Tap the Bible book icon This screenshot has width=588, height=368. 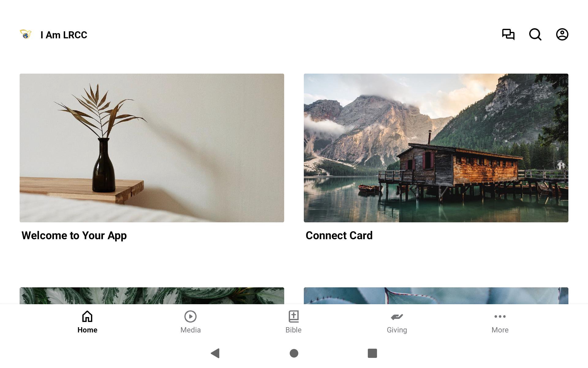pyautogui.click(x=294, y=316)
